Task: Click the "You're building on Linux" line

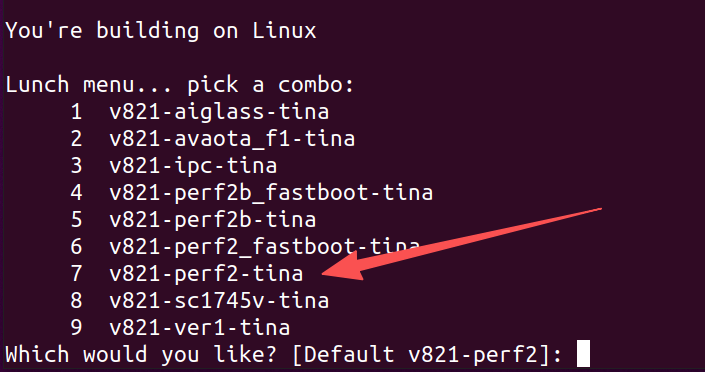Action: click(x=161, y=31)
